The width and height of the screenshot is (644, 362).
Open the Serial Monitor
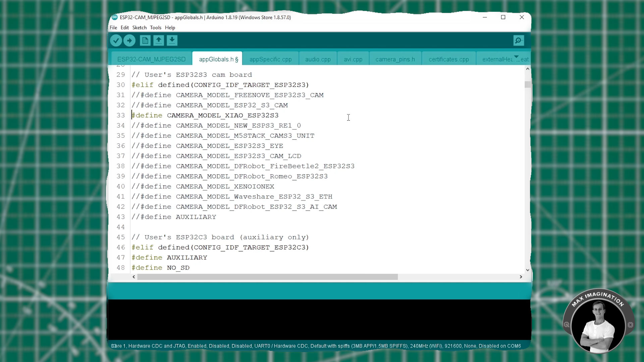pos(518,40)
